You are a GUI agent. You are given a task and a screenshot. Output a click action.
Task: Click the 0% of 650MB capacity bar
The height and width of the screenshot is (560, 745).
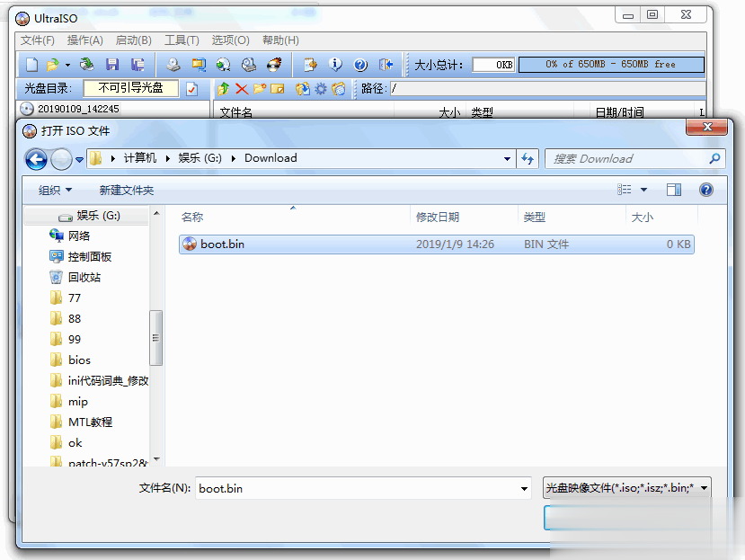click(611, 65)
